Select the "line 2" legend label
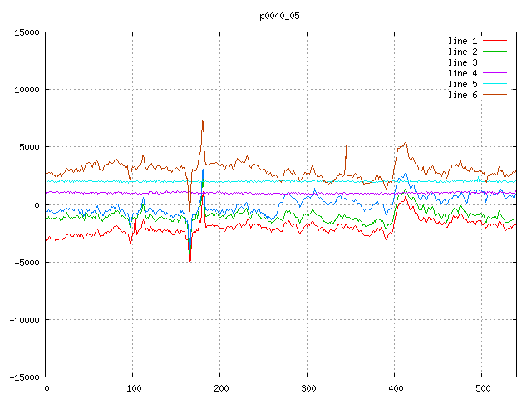The height and width of the screenshot is (399, 532). tap(462, 52)
